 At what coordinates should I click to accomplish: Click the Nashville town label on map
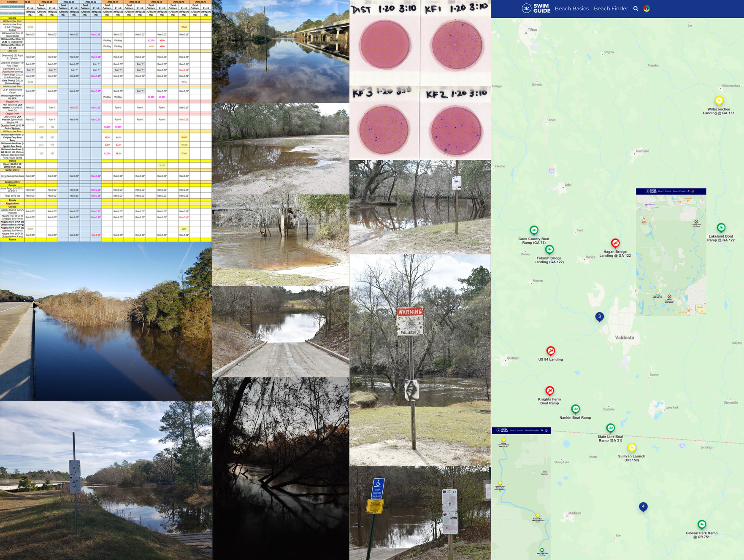point(642,151)
